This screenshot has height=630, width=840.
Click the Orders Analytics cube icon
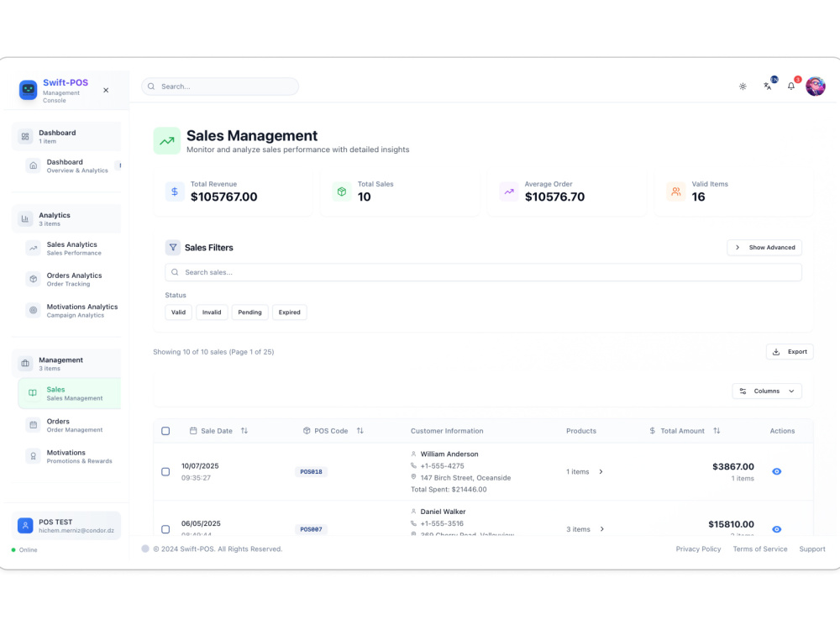(34, 279)
